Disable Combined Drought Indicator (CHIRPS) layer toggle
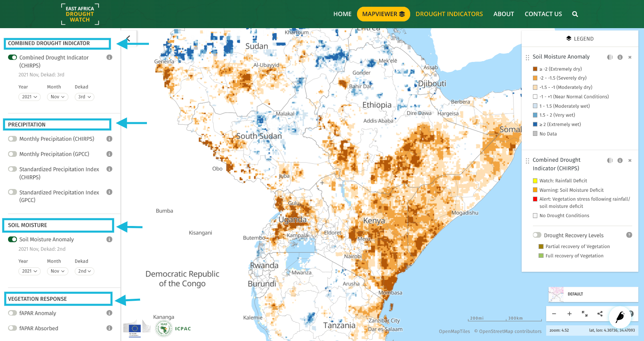The image size is (644, 341). [x=12, y=58]
